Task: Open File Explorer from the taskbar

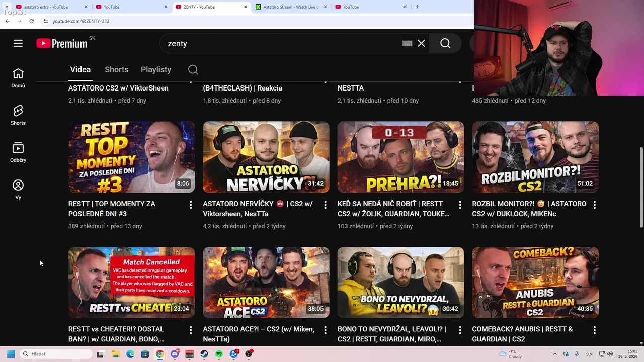Action: (115, 354)
